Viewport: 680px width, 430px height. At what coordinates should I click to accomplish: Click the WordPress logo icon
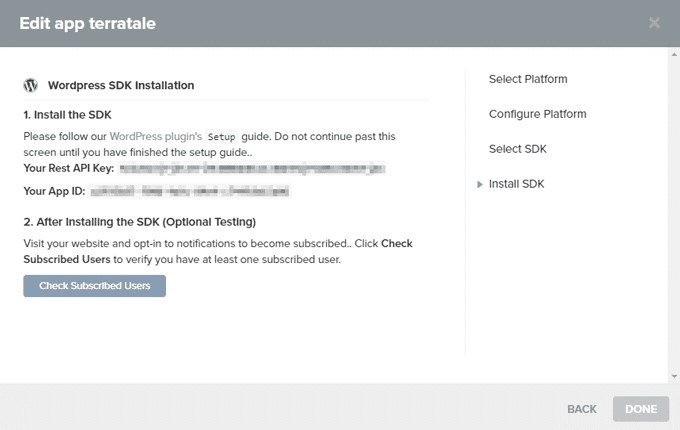(30, 85)
